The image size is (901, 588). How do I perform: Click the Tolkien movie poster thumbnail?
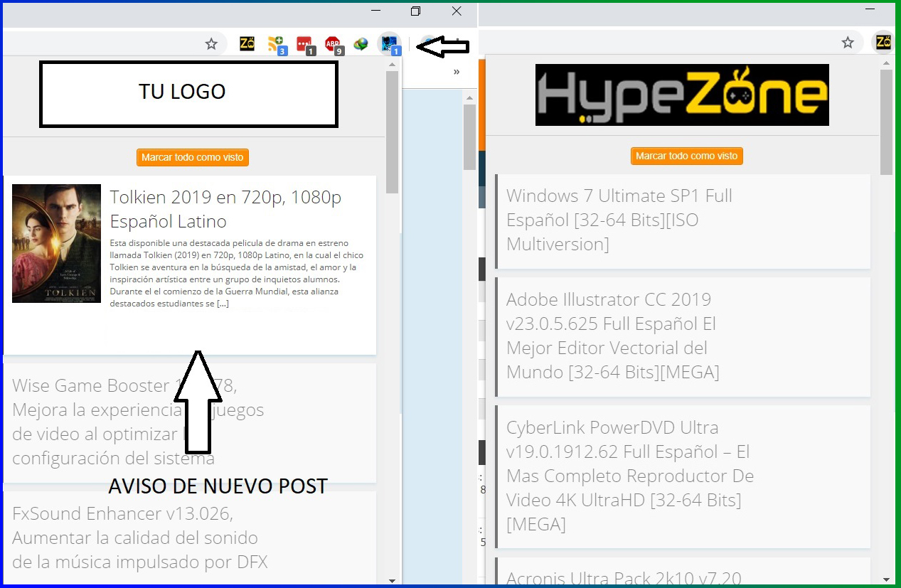56,243
